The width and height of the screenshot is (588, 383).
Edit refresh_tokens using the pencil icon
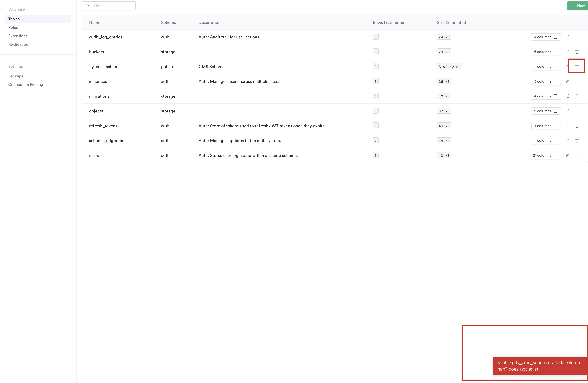[x=567, y=126]
